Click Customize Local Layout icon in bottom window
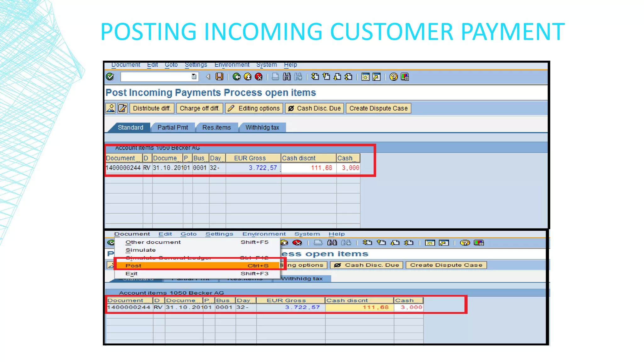644x362 pixels. click(479, 243)
